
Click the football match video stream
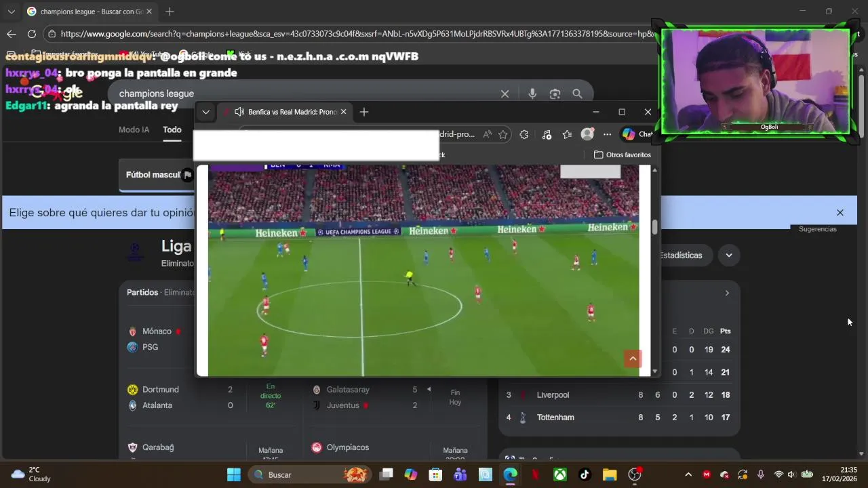tap(423, 270)
